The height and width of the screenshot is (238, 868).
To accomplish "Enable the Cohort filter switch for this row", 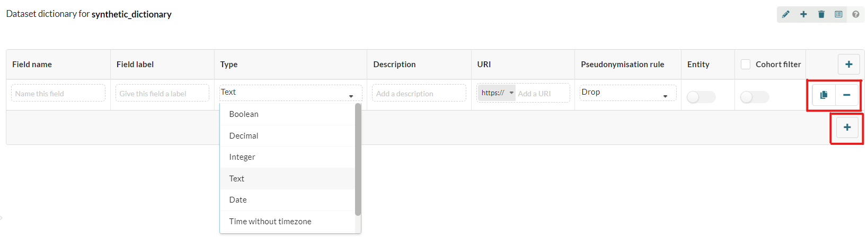I will [x=754, y=97].
